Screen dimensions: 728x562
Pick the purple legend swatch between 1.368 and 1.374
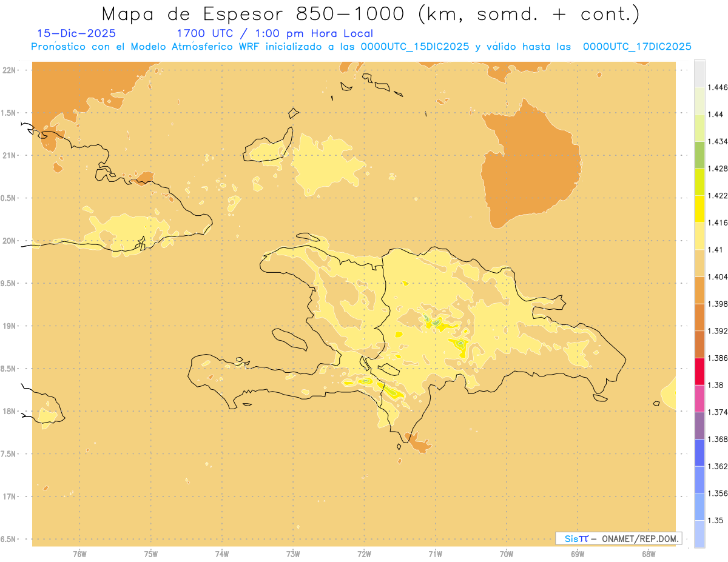699,426
